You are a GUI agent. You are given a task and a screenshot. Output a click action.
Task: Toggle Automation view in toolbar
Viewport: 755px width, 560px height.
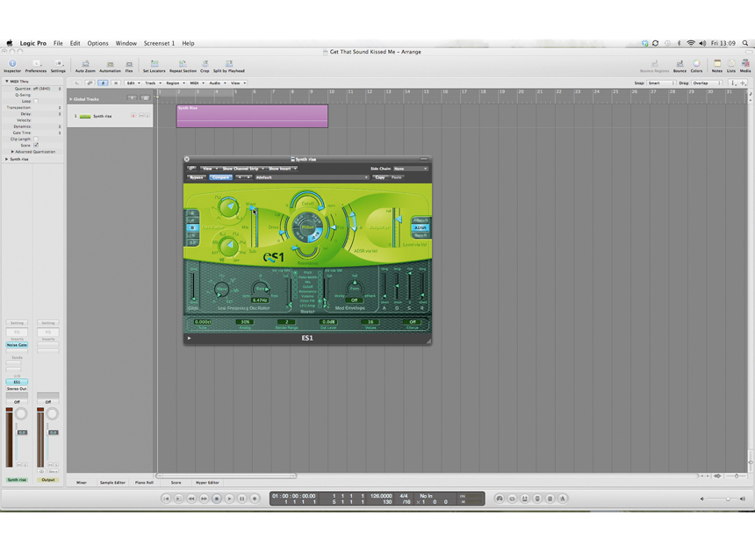(x=110, y=66)
